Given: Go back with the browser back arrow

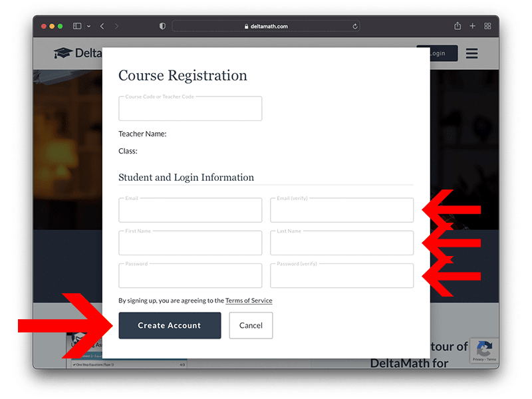Looking at the screenshot, I should (x=102, y=26).
